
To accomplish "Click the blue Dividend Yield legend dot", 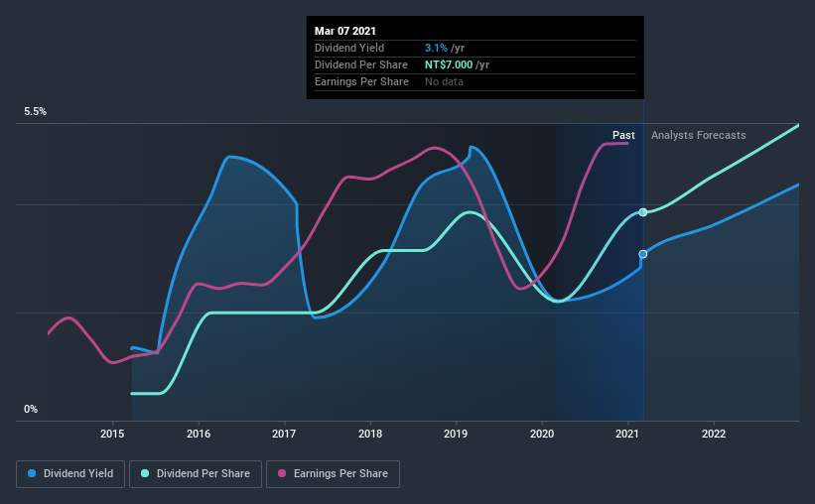I will pyautogui.click(x=32, y=473).
